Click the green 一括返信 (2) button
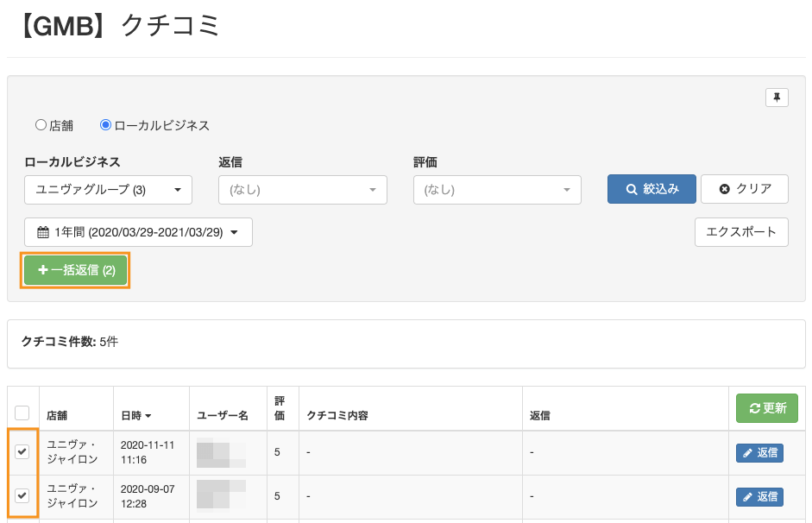The image size is (812, 523). (x=76, y=270)
